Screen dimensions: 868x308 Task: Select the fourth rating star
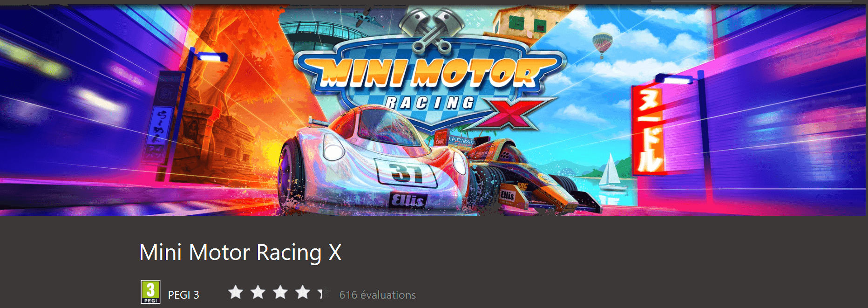tap(303, 293)
